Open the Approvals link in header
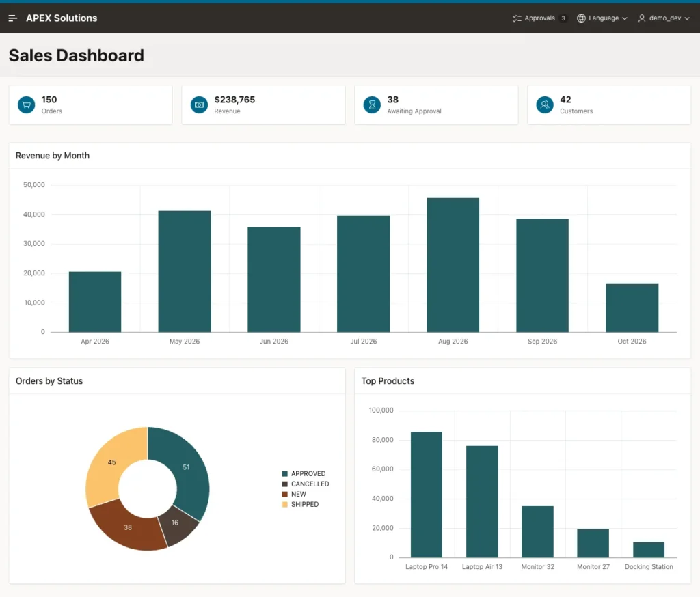 click(540, 18)
